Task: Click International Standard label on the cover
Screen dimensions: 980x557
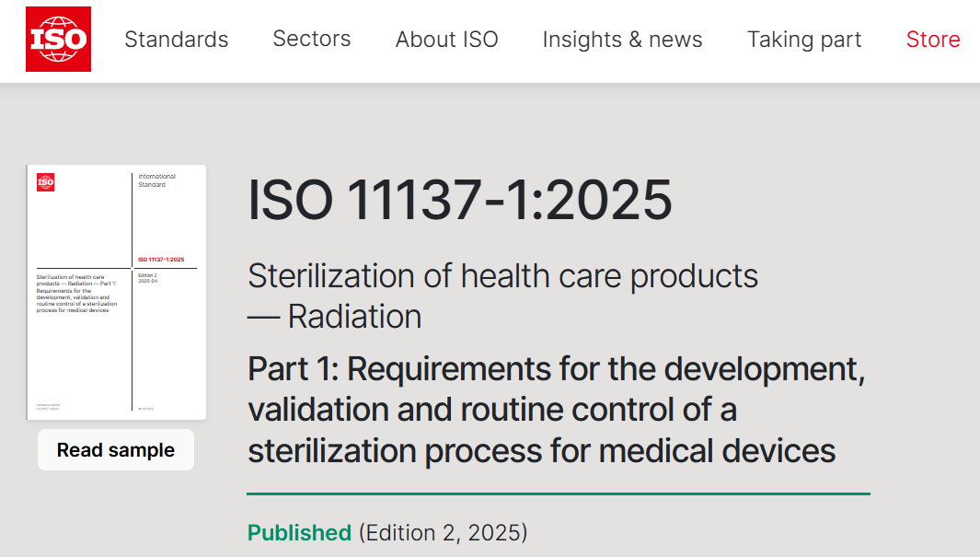Action: pos(156,180)
